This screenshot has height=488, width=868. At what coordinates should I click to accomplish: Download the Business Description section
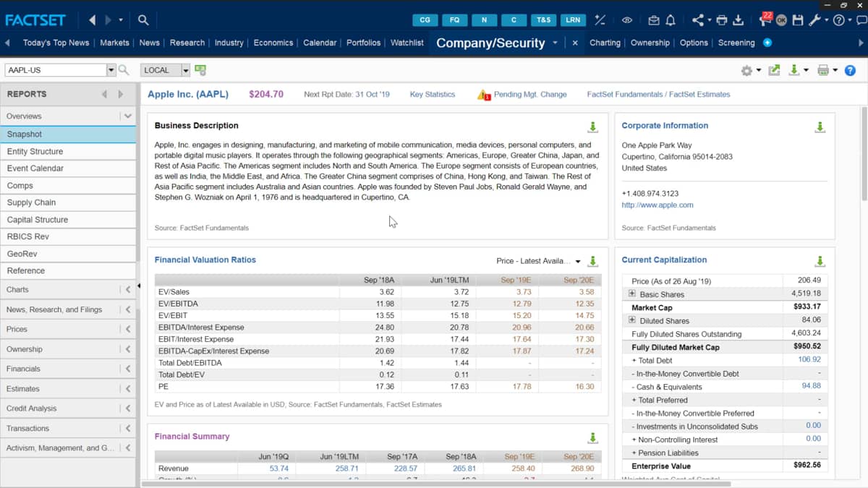592,127
